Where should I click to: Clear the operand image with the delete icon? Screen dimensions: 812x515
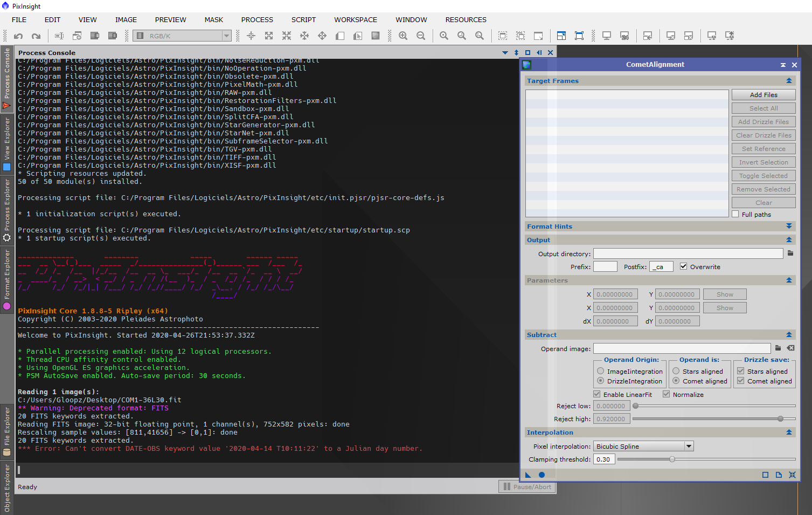point(790,348)
